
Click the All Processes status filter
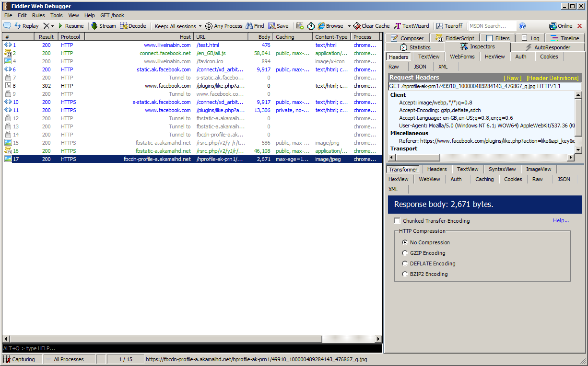(69, 359)
